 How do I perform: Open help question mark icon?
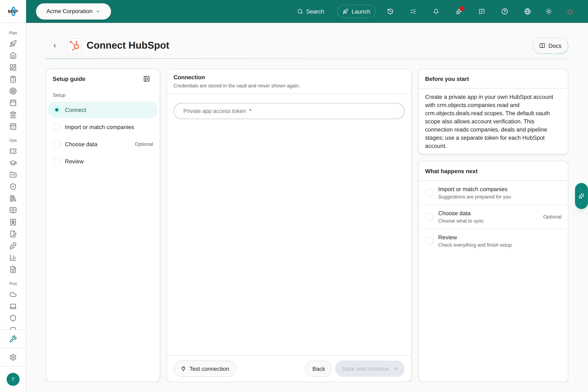(x=505, y=11)
